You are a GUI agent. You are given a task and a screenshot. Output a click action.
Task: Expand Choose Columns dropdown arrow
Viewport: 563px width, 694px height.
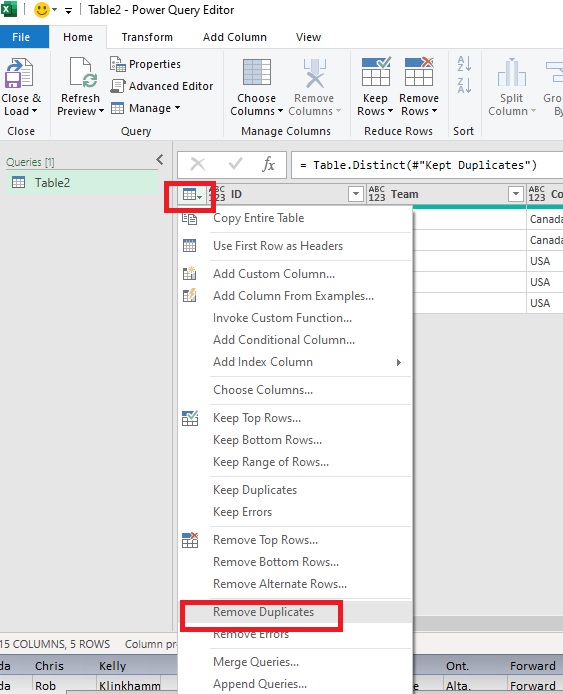point(280,111)
